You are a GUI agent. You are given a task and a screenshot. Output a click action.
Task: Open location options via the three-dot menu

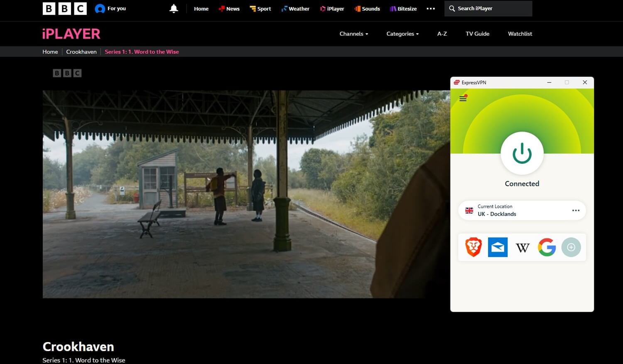[x=576, y=210]
